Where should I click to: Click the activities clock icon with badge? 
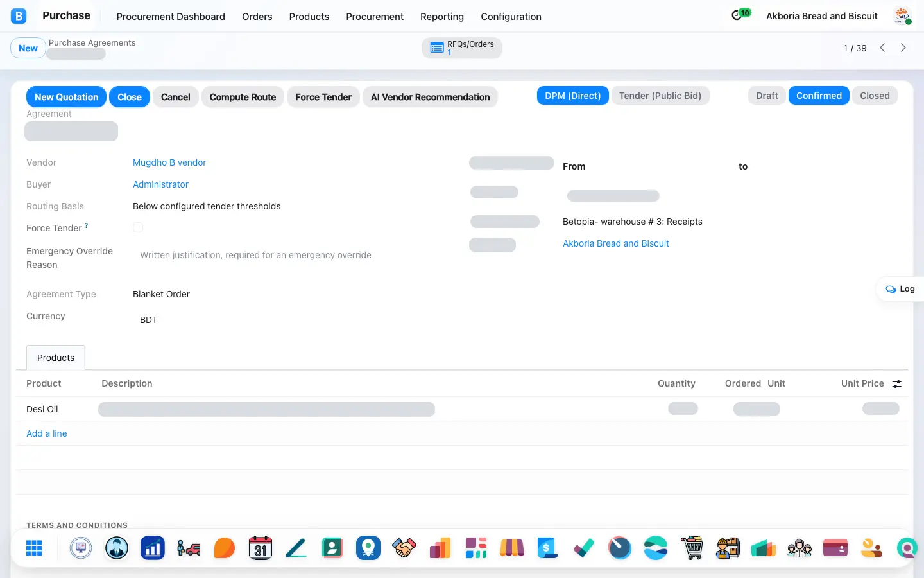(x=741, y=15)
